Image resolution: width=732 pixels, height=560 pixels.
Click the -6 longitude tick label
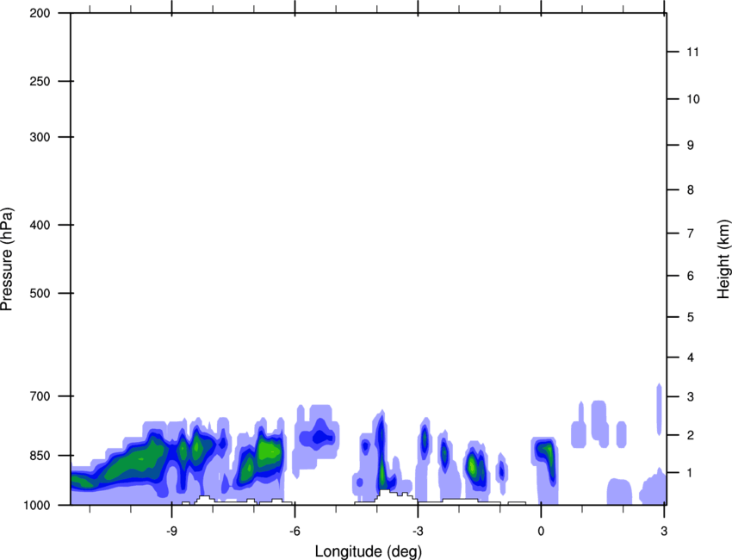(x=295, y=531)
